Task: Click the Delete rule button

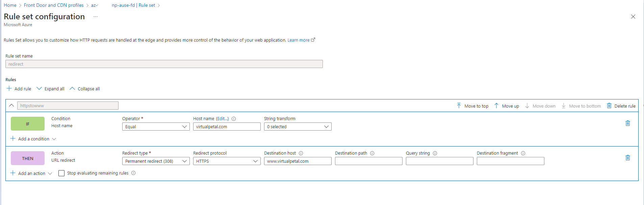Action: click(x=621, y=106)
